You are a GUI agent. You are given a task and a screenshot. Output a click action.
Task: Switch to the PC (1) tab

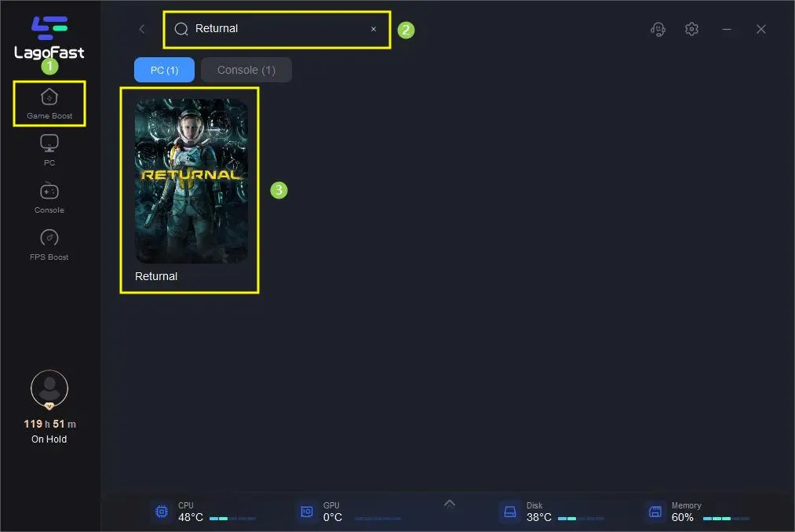(x=164, y=70)
